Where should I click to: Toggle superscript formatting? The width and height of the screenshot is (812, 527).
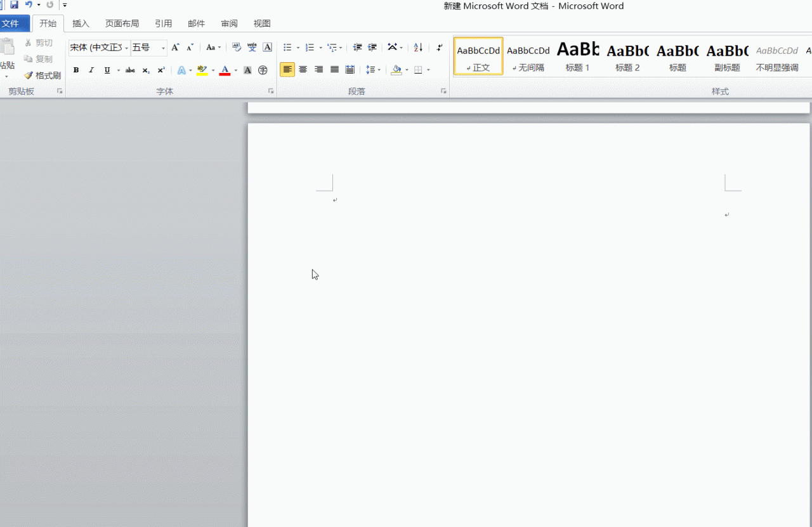coord(161,70)
